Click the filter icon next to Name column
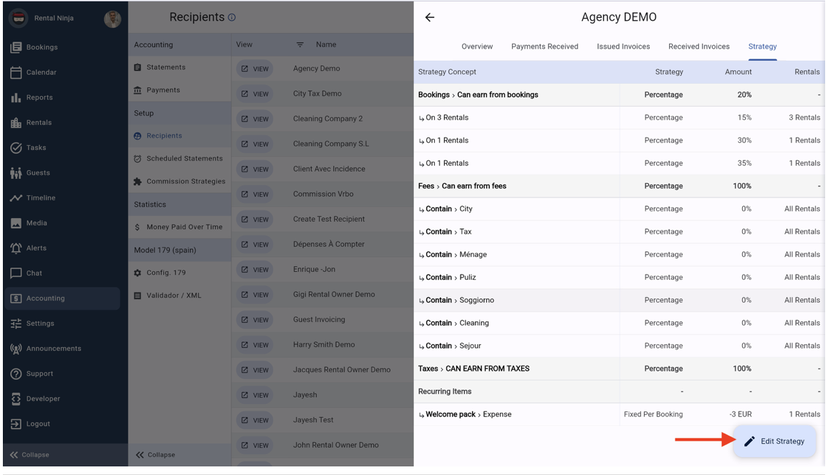 point(299,45)
